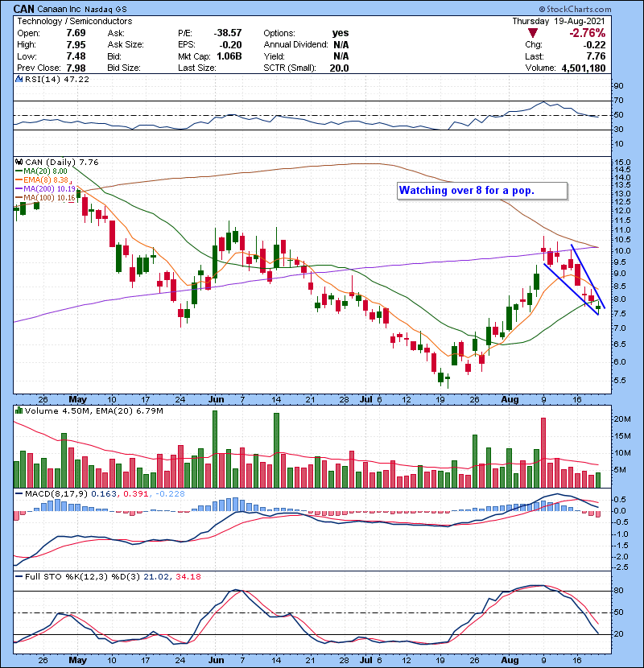The image size is (644, 668).
Task: Click the Last Size: label
Action: click(x=197, y=68)
